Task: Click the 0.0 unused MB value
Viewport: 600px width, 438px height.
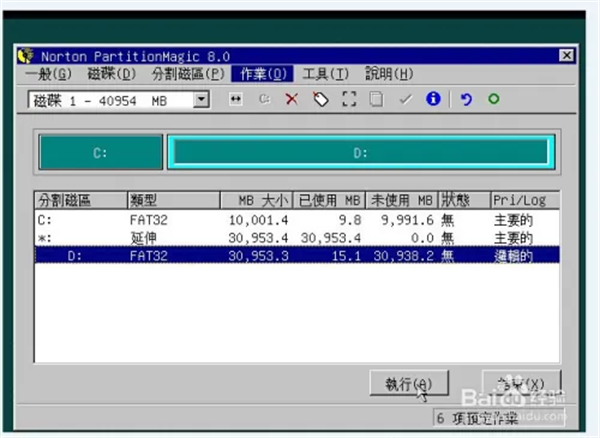Action: 422,238
